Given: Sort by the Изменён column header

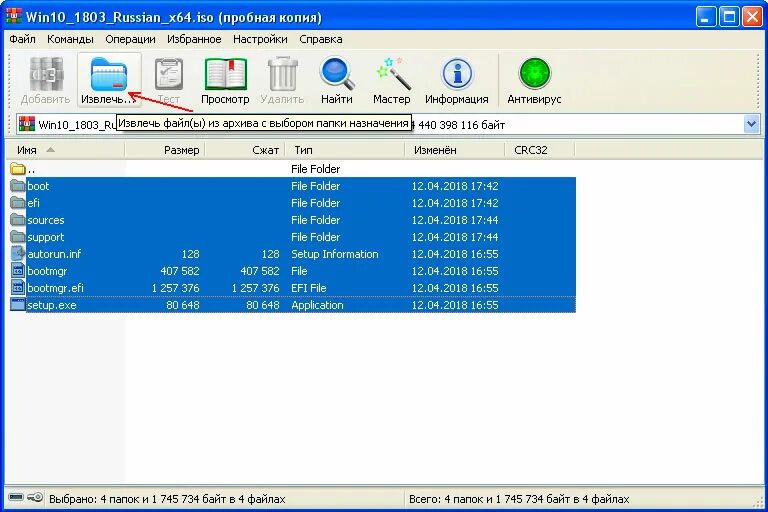Looking at the screenshot, I should (x=454, y=150).
